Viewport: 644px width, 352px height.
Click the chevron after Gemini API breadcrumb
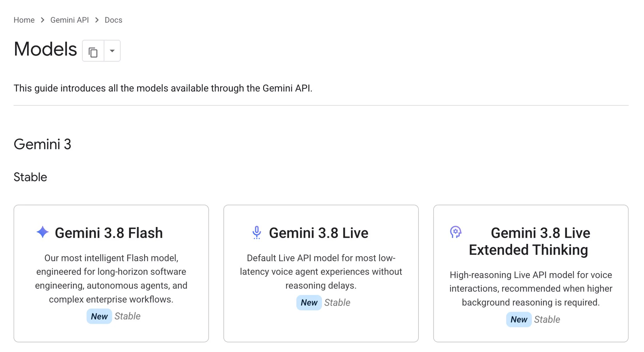pyautogui.click(x=97, y=20)
